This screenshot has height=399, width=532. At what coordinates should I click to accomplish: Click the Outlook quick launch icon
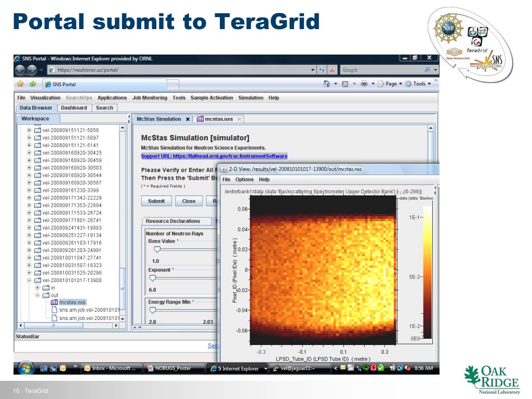tap(63, 368)
